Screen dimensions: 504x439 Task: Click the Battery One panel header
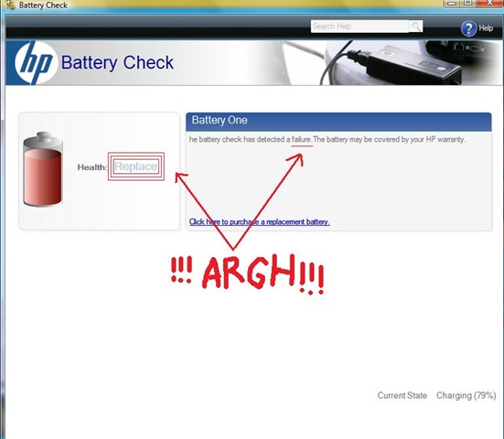(338, 121)
